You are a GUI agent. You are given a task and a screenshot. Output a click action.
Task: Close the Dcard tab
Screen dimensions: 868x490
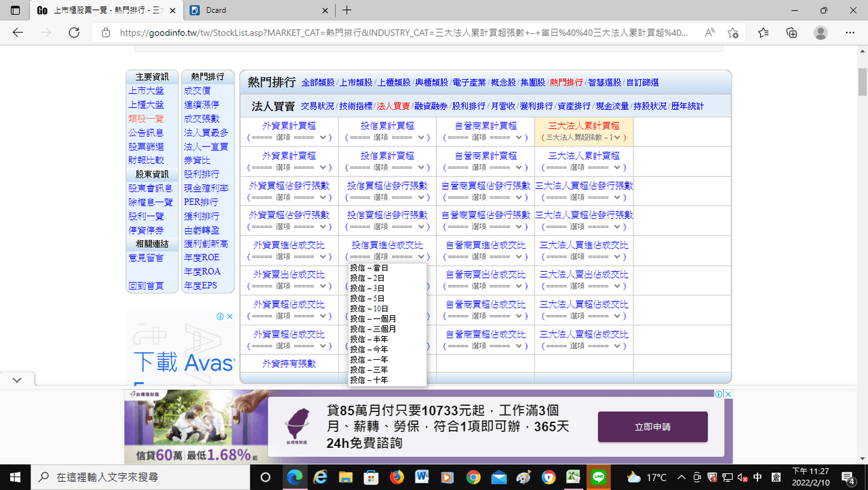[325, 11]
